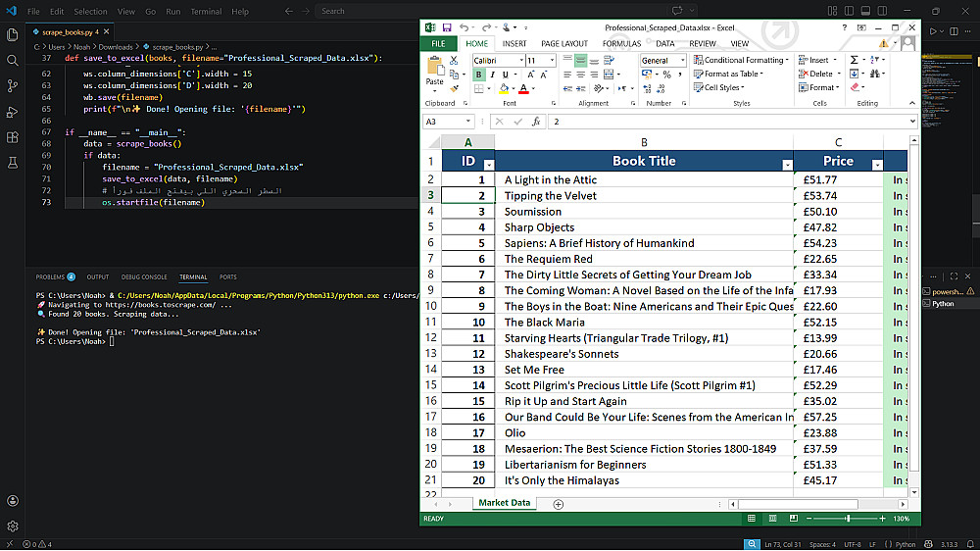Image resolution: width=980 pixels, height=551 pixels.
Task: Add a new sheet with the plus icon
Action: tap(559, 504)
